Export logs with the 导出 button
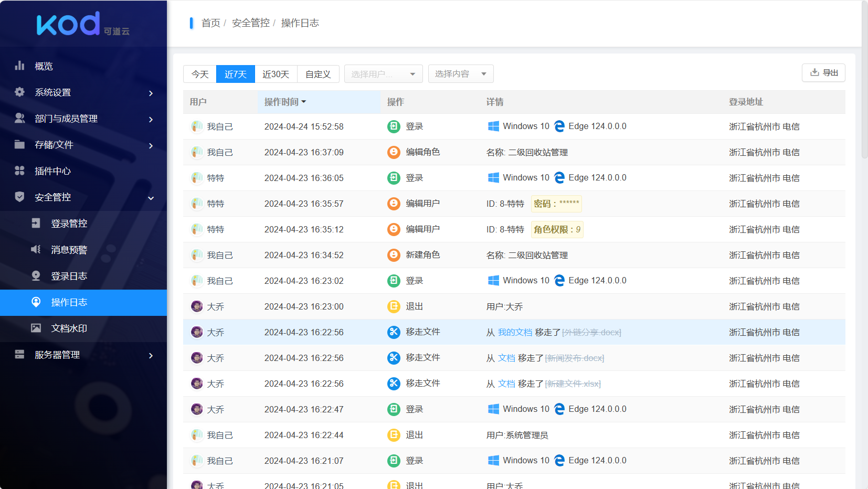 pyautogui.click(x=823, y=72)
